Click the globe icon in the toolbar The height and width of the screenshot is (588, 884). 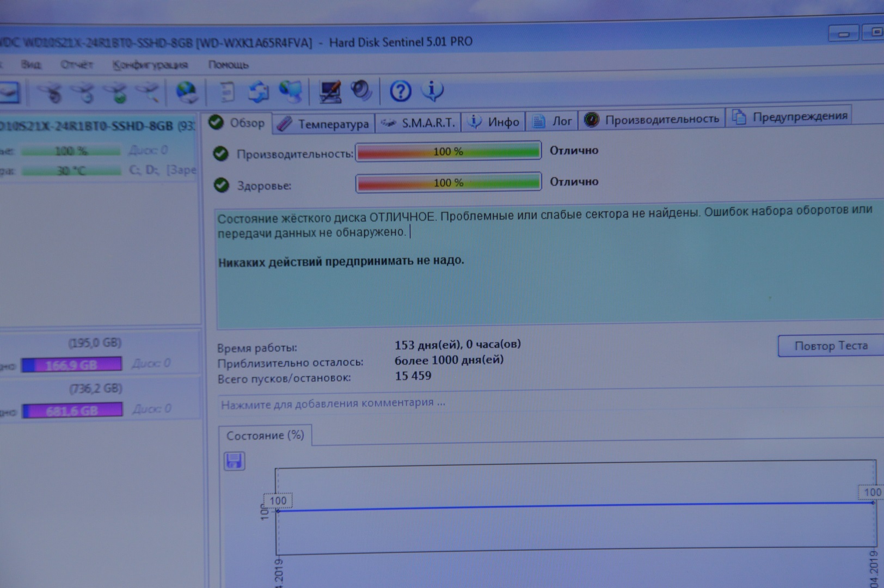click(x=186, y=92)
